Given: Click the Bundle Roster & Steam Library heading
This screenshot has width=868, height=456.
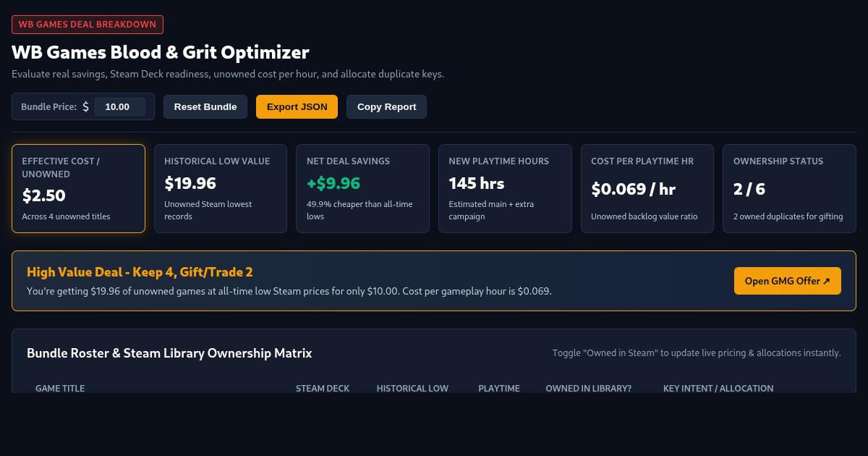Looking at the screenshot, I should click(169, 353).
